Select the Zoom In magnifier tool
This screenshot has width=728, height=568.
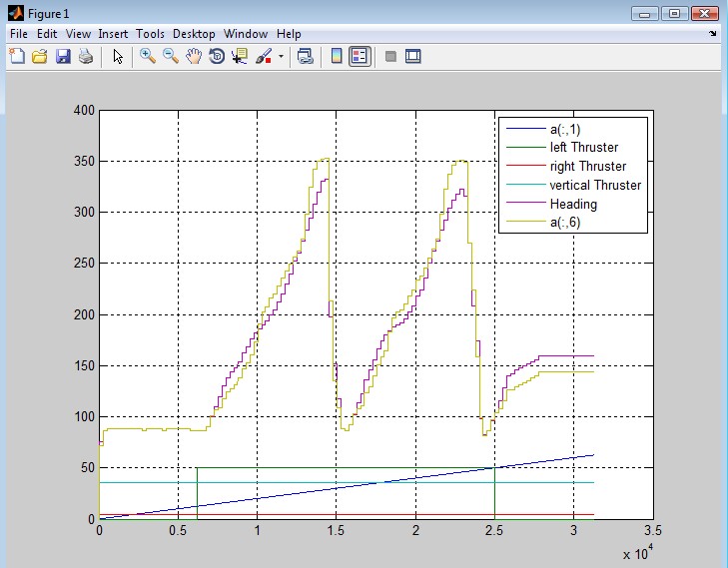(148, 57)
